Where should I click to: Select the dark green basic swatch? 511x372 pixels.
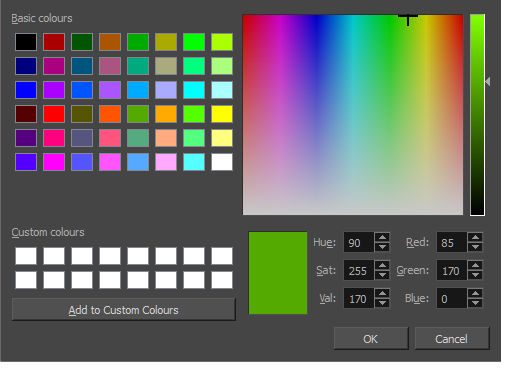[82, 42]
